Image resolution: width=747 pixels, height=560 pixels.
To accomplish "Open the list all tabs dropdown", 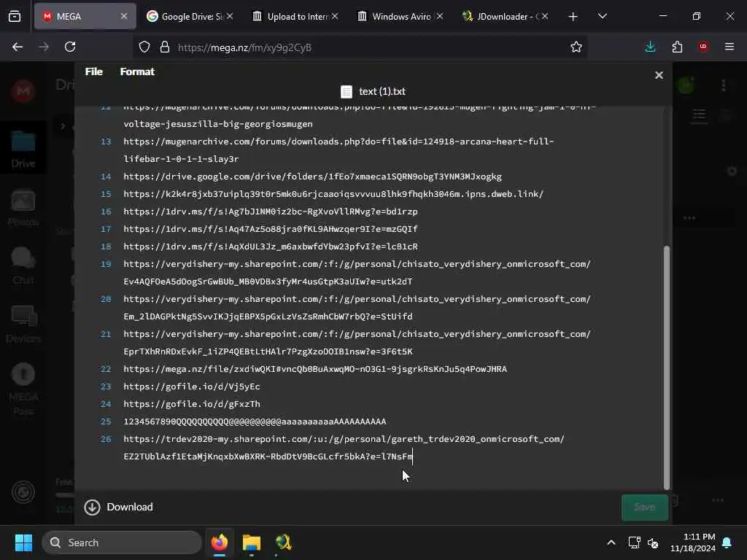I will 602,16.
